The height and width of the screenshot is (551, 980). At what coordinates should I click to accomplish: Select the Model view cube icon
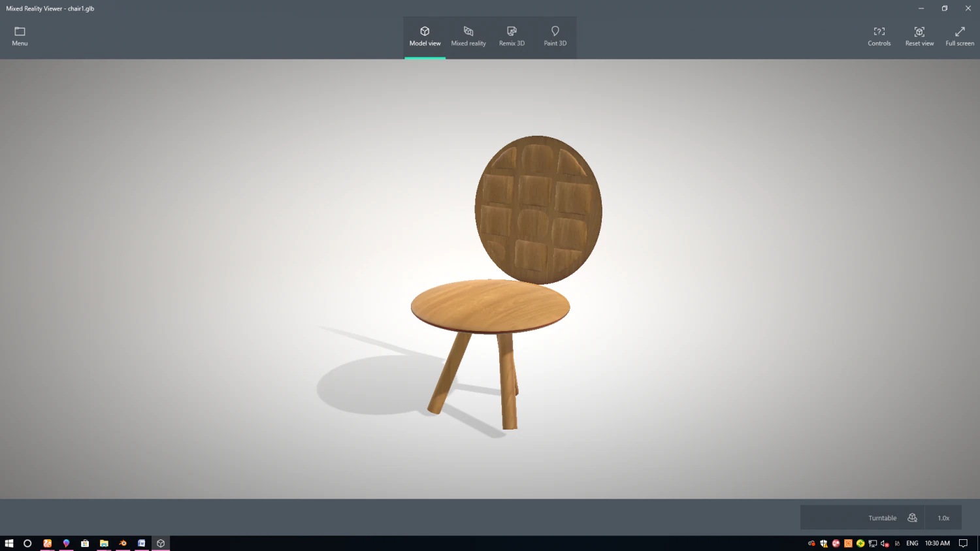tap(425, 31)
